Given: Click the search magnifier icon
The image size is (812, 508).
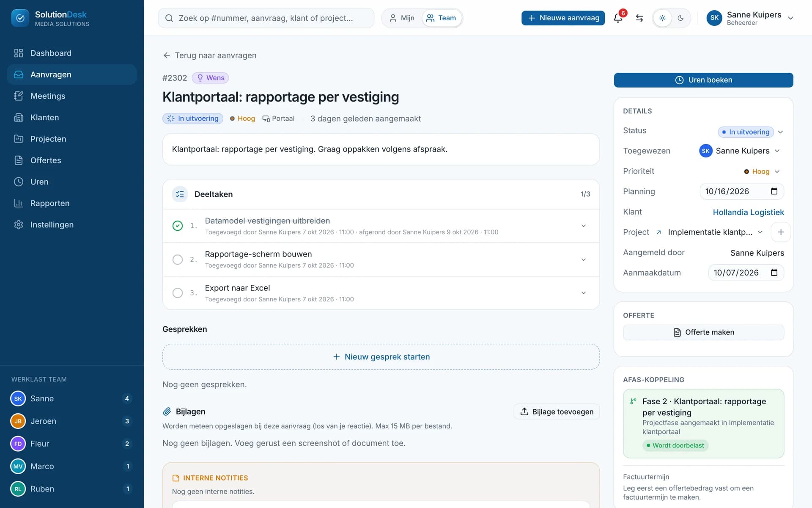Looking at the screenshot, I should tap(169, 18).
